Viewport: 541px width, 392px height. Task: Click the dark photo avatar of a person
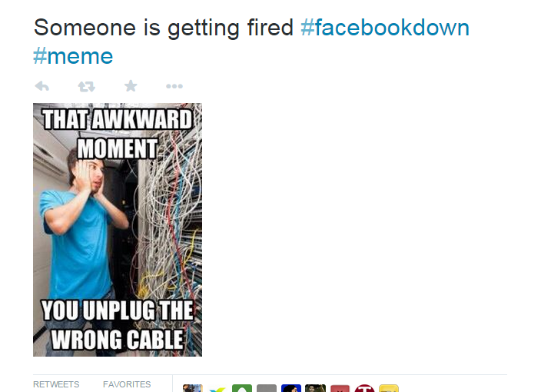point(315,388)
